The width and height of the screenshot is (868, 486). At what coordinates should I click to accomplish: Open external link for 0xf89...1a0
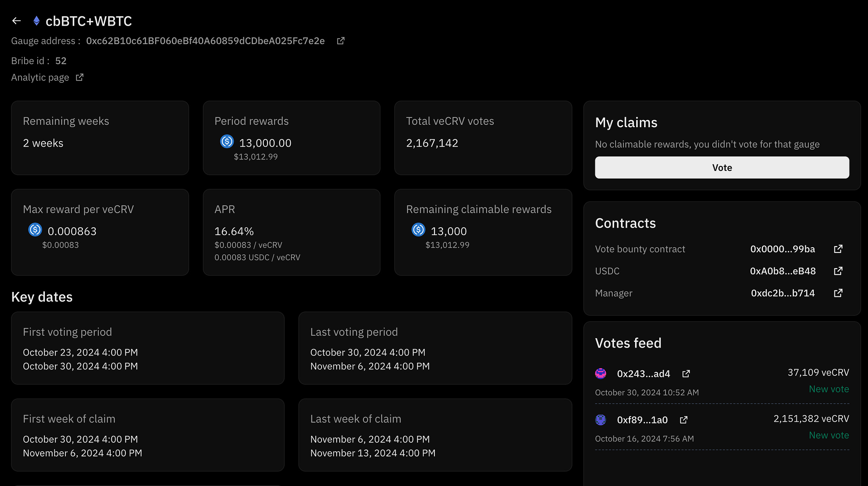pyautogui.click(x=684, y=420)
